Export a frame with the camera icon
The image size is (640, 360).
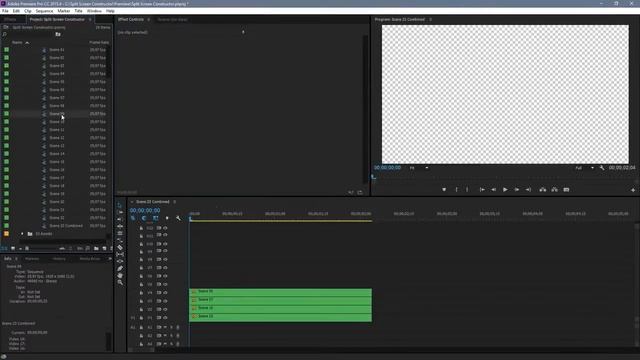pyautogui.click(x=566, y=190)
